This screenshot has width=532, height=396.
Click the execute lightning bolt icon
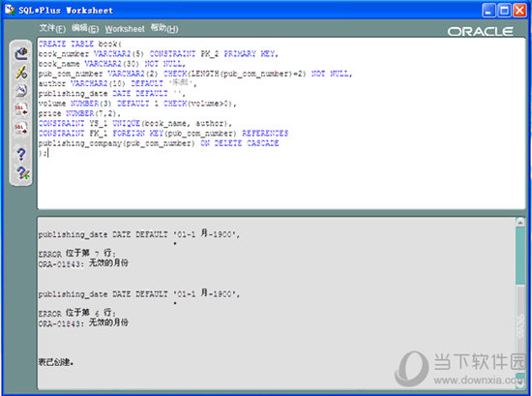pos(21,73)
